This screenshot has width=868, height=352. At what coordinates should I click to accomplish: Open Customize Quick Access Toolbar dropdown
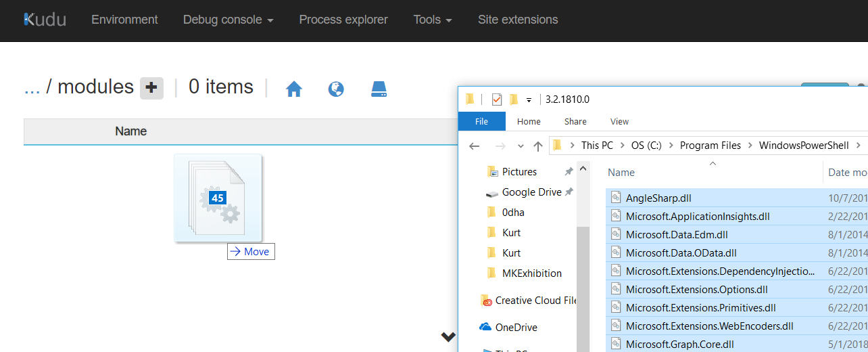click(x=529, y=100)
